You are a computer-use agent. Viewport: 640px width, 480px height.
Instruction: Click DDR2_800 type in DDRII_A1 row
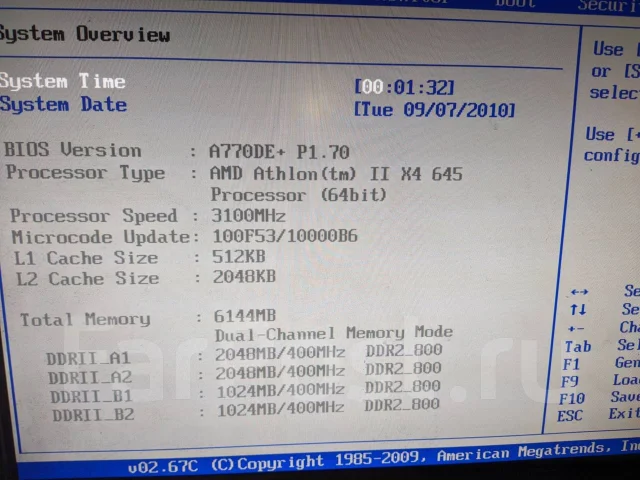[x=404, y=350]
